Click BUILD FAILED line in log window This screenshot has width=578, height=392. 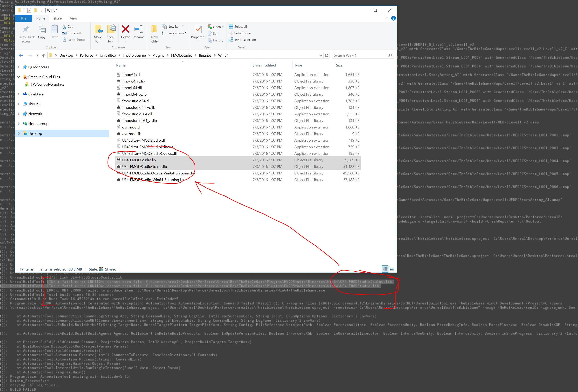tap(23, 390)
